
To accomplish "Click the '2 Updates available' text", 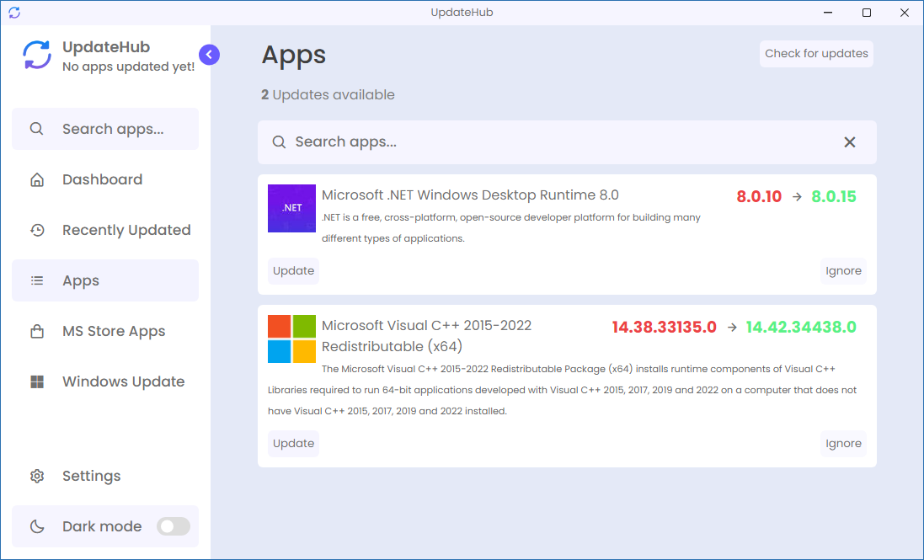I will pos(328,95).
